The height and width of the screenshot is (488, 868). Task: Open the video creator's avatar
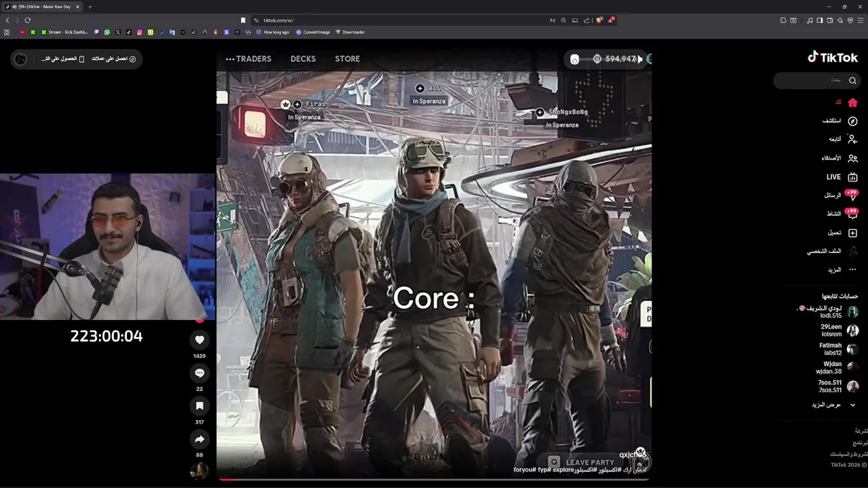pyautogui.click(x=199, y=470)
